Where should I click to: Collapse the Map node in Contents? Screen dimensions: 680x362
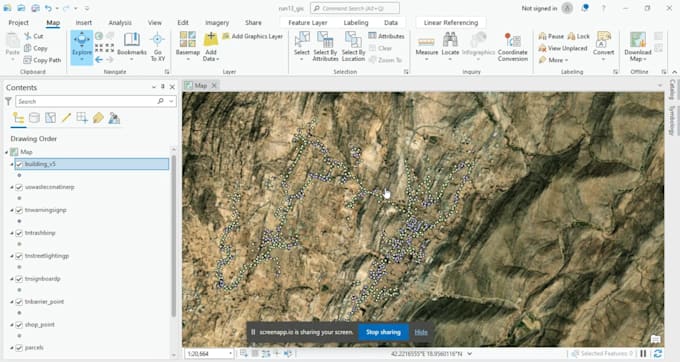pos(7,152)
